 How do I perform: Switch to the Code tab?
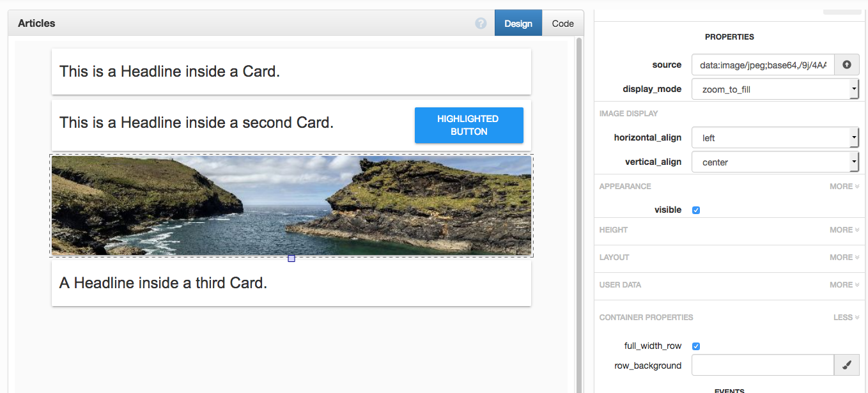[562, 24]
